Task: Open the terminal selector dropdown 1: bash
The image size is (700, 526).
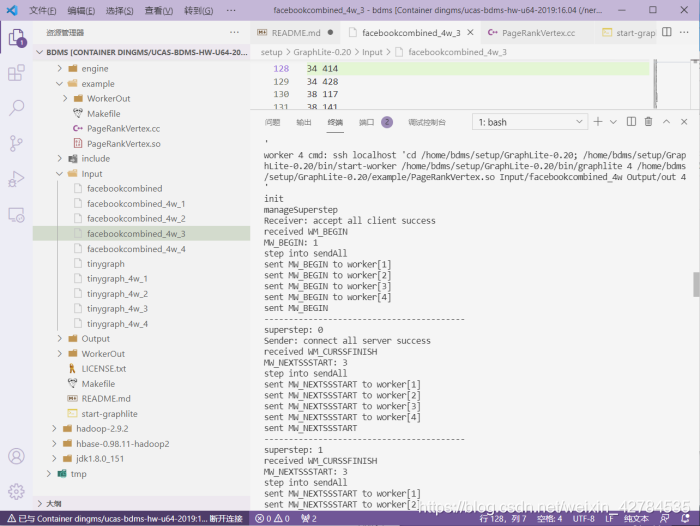Action: coord(530,122)
